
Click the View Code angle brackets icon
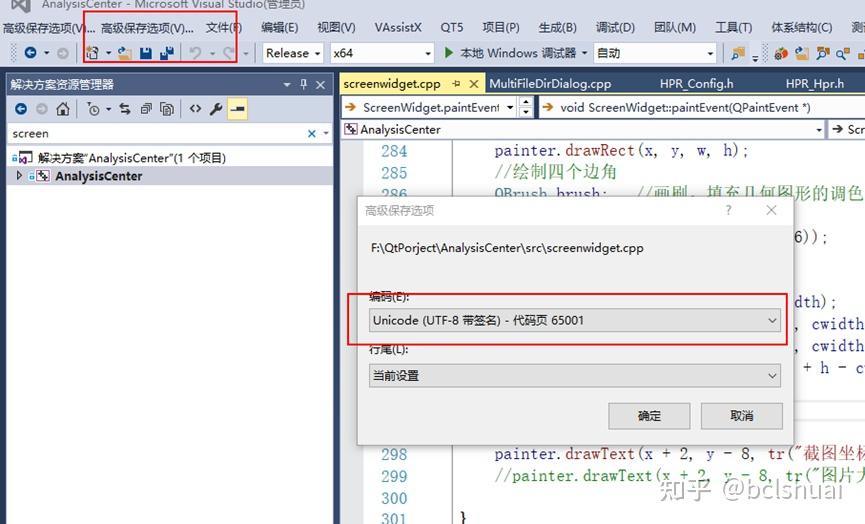click(x=195, y=109)
